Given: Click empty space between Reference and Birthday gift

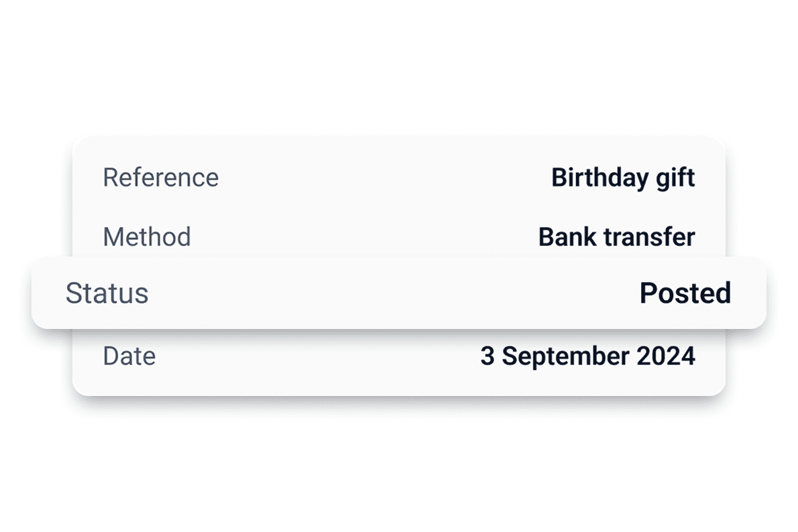Looking at the screenshot, I should [382, 178].
